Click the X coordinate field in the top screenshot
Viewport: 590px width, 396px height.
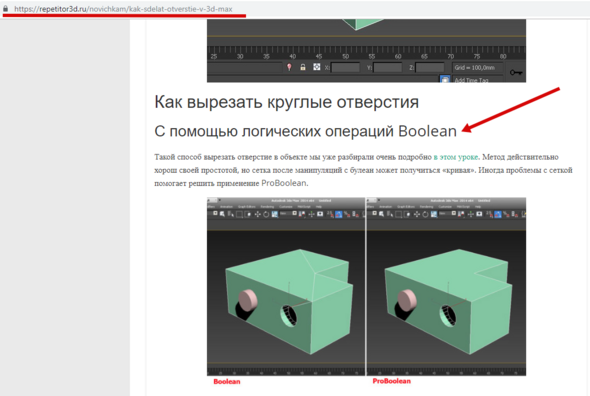tap(345, 68)
